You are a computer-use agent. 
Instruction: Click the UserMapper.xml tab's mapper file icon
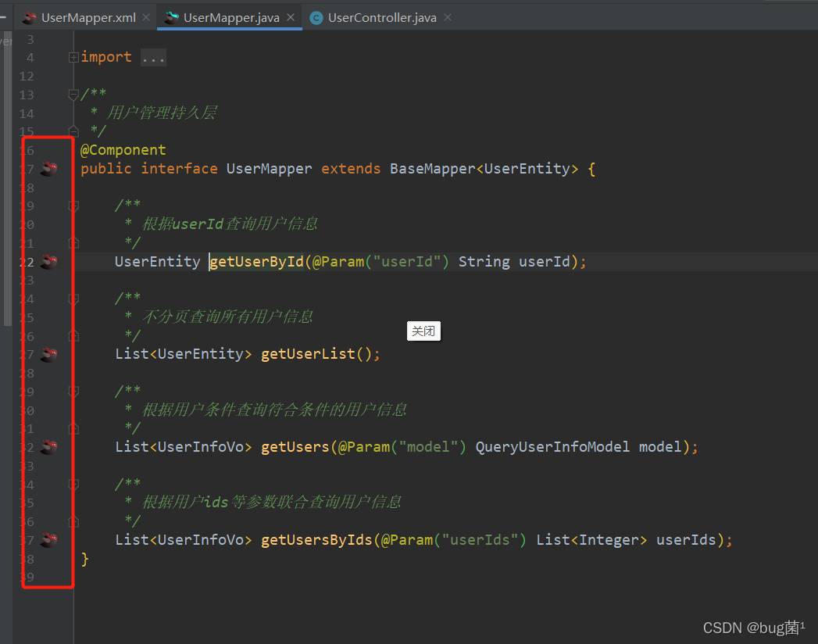pos(30,16)
